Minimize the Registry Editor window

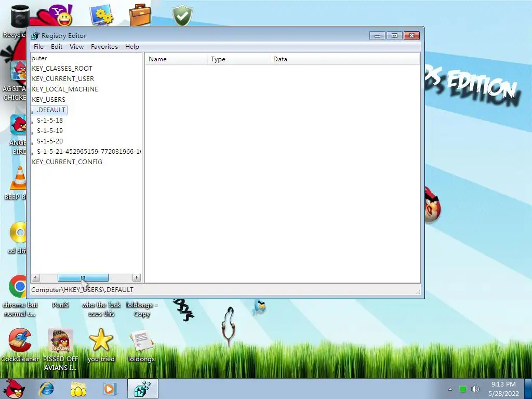coord(377,36)
